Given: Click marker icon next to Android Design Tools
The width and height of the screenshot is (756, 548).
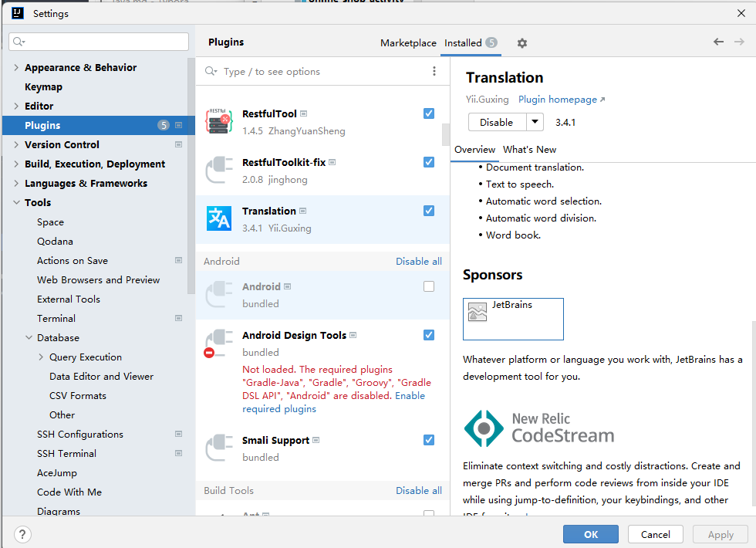Looking at the screenshot, I should coord(353,335).
